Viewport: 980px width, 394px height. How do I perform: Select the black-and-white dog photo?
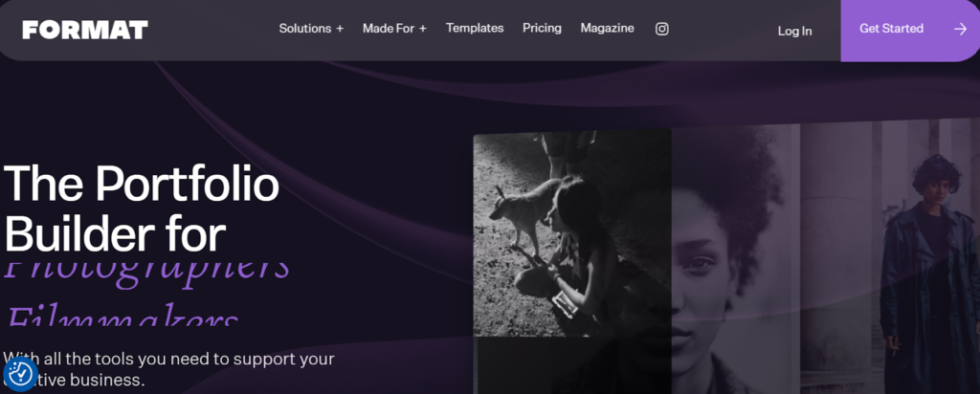coord(571,234)
